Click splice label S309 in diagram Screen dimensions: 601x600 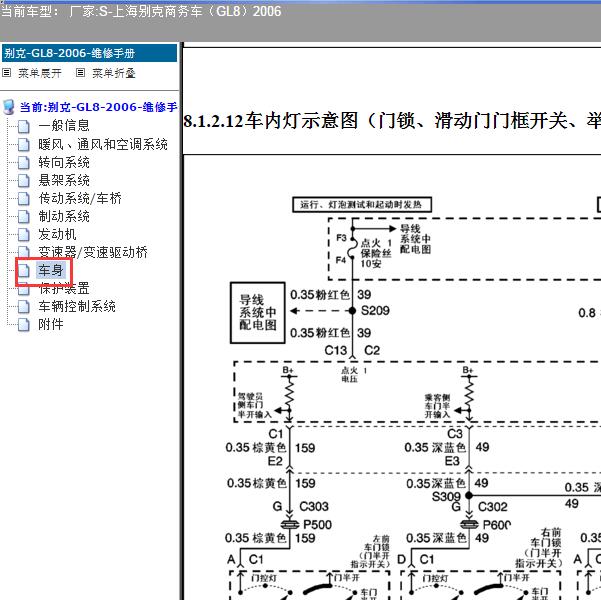[x=446, y=497]
